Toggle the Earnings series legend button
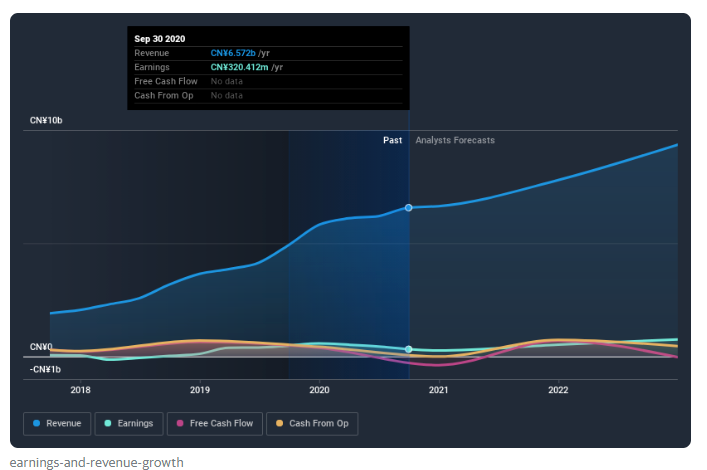Image resolution: width=707 pixels, height=470 pixels. pyautogui.click(x=130, y=424)
